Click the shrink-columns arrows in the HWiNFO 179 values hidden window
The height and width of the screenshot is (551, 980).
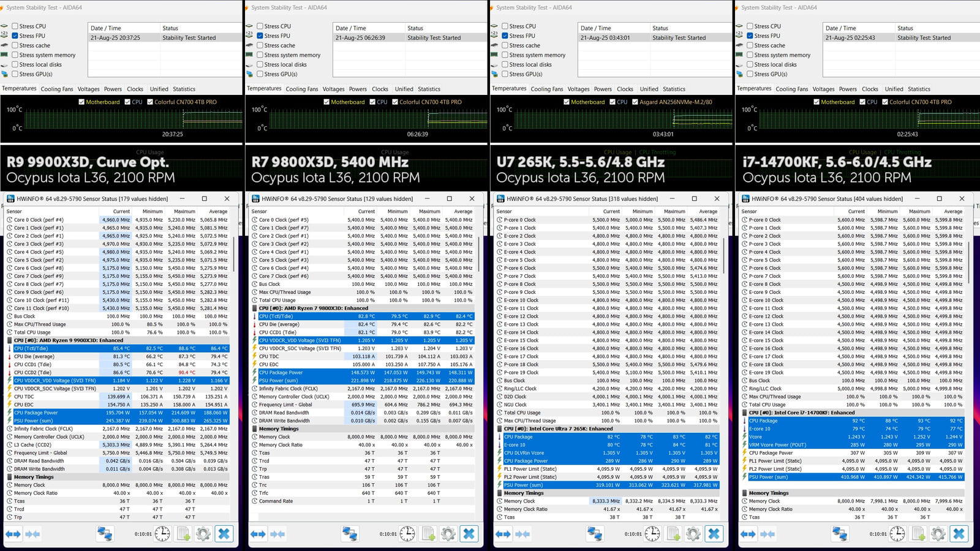[32, 534]
